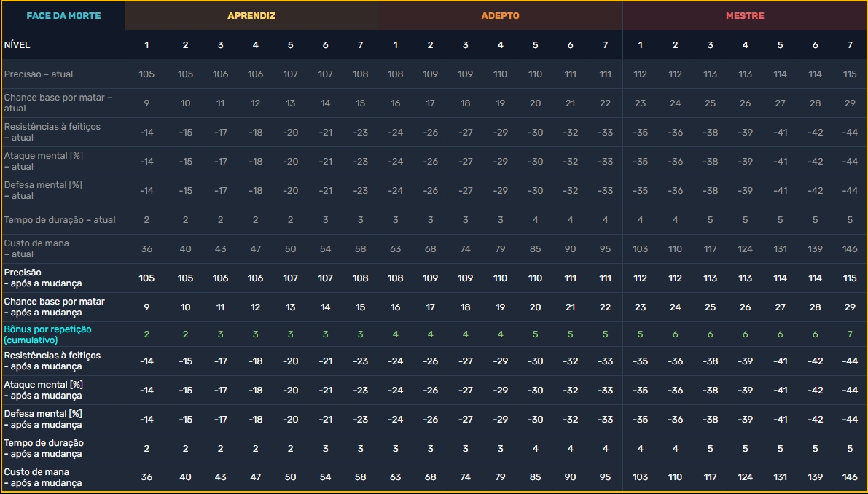Screen dimensions: 868x494
Task: Click Chance base após a mudança value 25
Action: (x=711, y=307)
